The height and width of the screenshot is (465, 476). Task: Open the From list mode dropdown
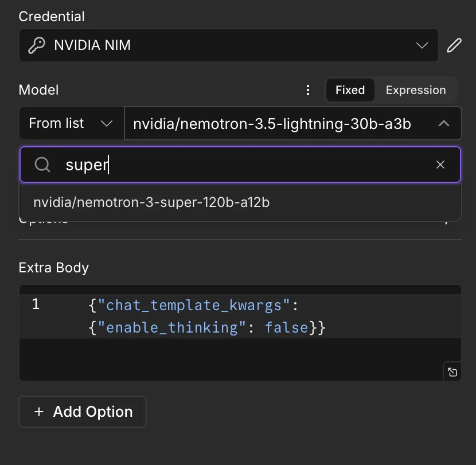click(x=71, y=123)
